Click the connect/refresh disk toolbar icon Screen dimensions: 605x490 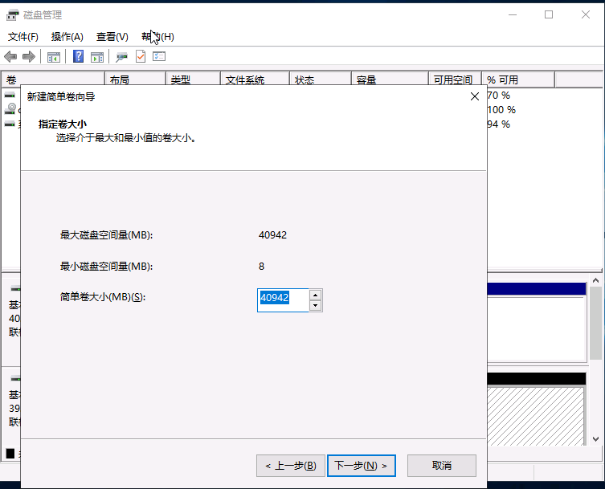[x=122, y=57]
